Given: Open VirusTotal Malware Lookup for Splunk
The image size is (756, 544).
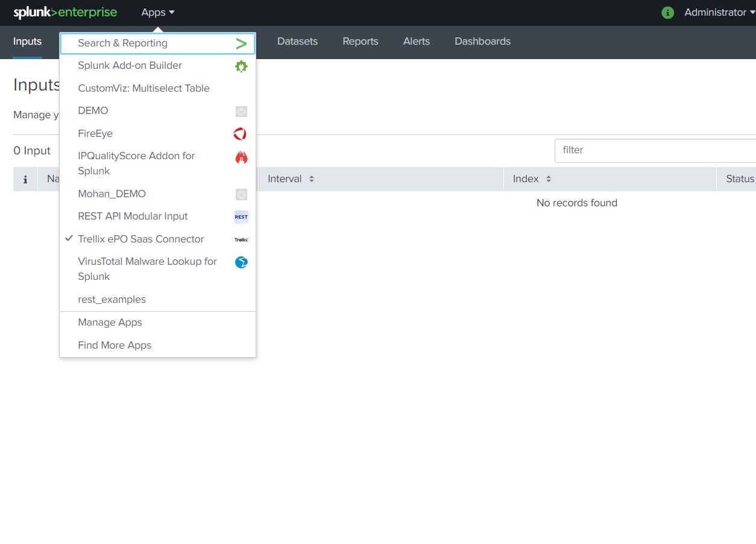Looking at the screenshot, I should 157,269.
